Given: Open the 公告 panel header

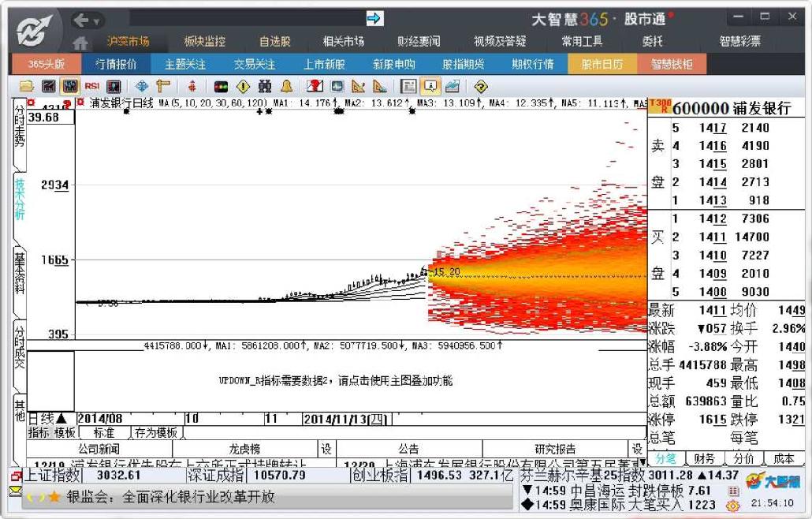Looking at the screenshot, I should click(x=409, y=449).
